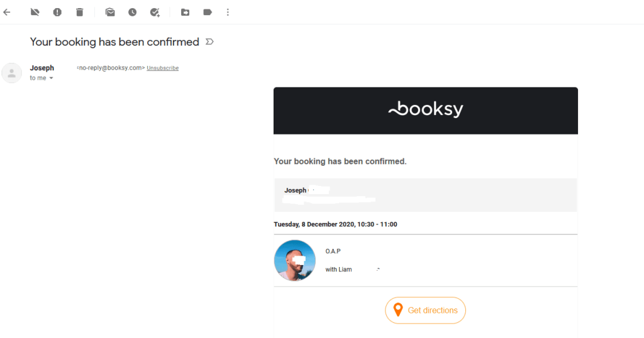Click the Get directions button

point(425,310)
